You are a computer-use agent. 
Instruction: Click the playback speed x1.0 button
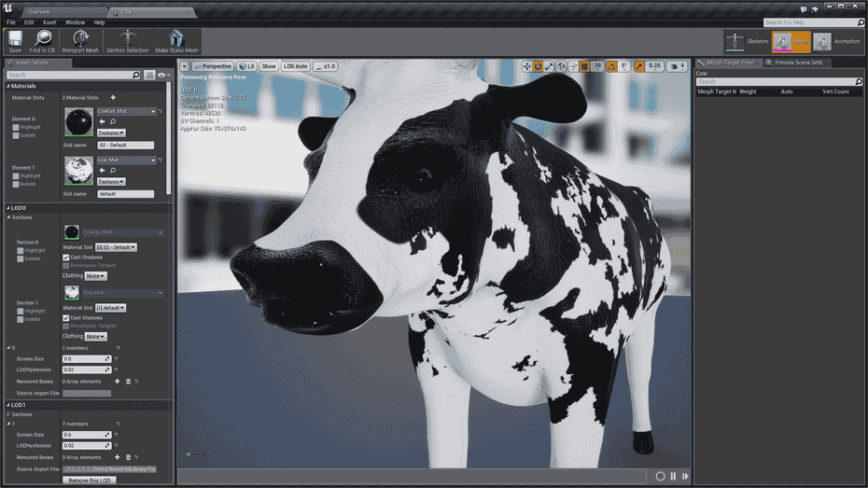pos(326,66)
